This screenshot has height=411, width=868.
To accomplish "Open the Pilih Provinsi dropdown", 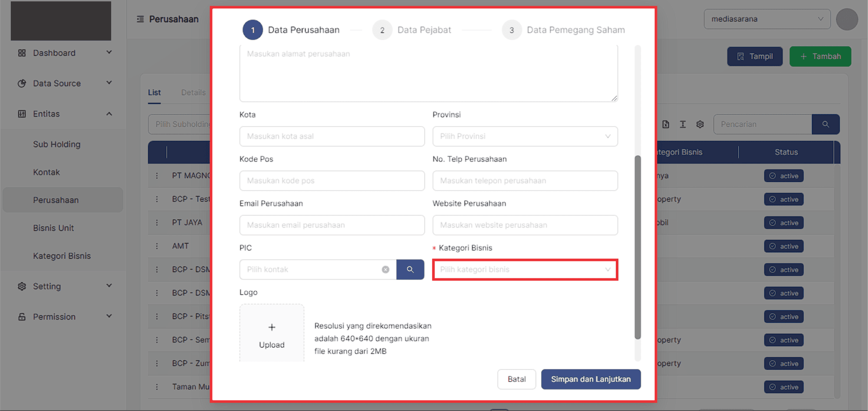I will point(525,136).
